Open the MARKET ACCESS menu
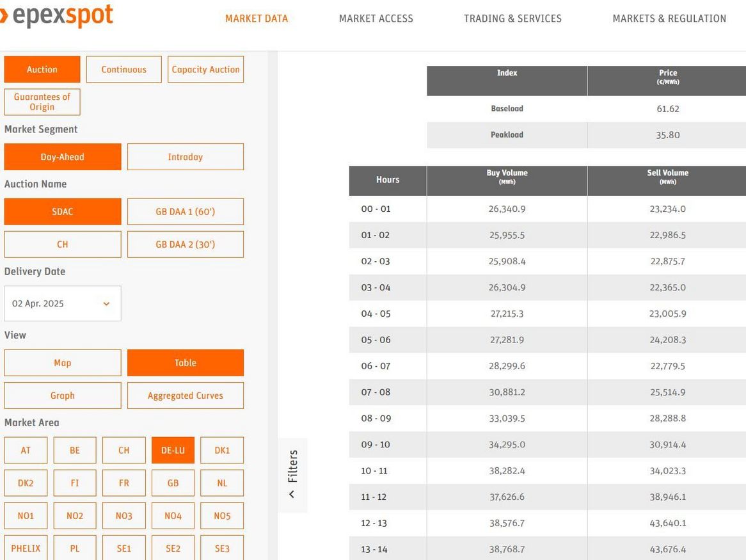 coord(376,19)
